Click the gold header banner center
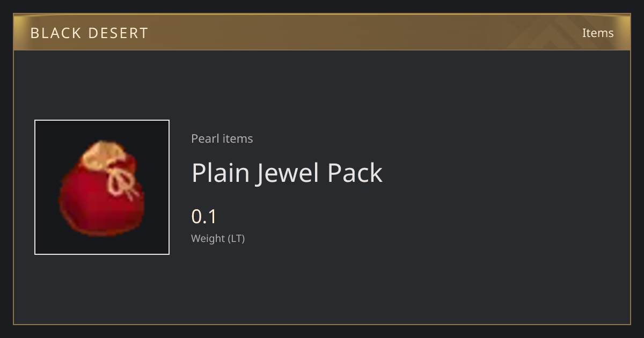The image size is (644, 338). pos(322,32)
